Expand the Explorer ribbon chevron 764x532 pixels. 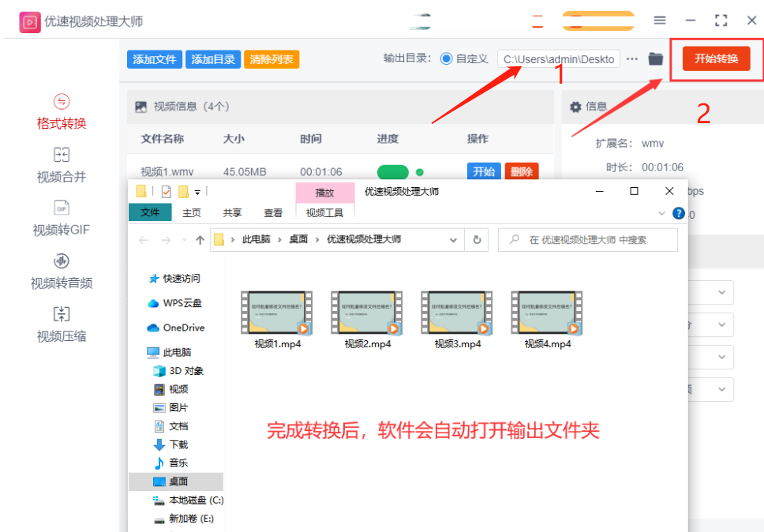[661, 213]
